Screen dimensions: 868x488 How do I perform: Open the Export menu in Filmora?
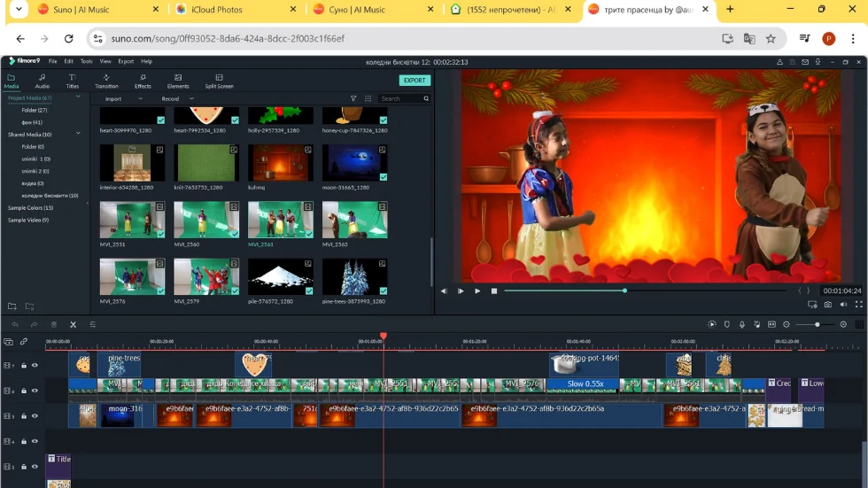point(126,61)
